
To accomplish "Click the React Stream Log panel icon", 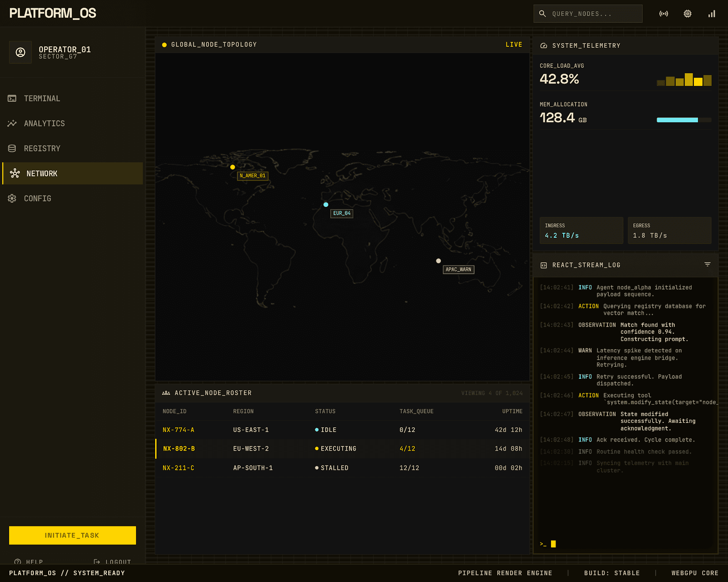I will [x=543, y=265].
